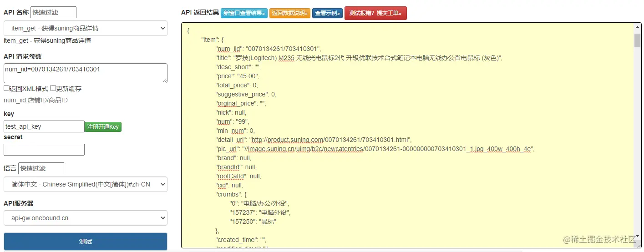Click the "157250": "鼠标" crumb line
Image resolution: width=644 pixels, height=252 pixels.
click(x=253, y=222)
